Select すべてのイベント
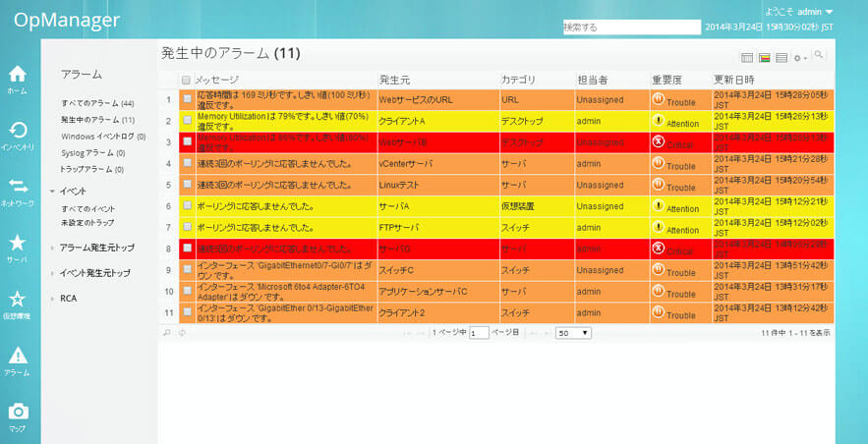Viewport: 868px width, 444px height. (88, 209)
